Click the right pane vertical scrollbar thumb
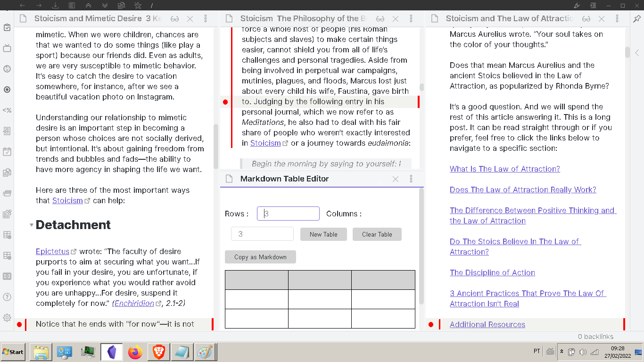The width and height of the screenshot is (644, 362). pyautogui.click(x=627, y=52)
